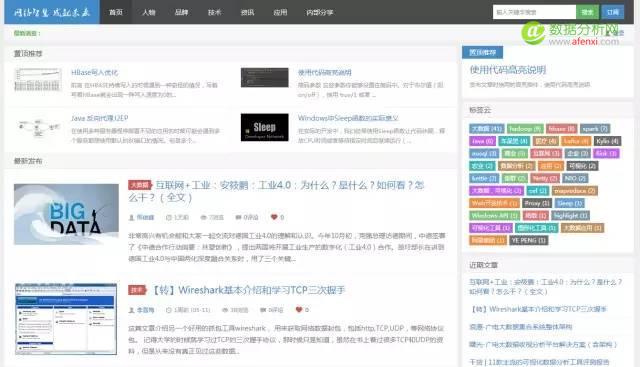
Task: Go to the 品牌 navigation item
Action: tap(182, 12)
